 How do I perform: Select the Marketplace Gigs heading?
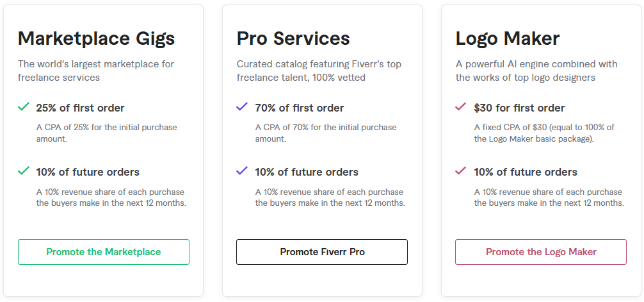click(97, 38)
